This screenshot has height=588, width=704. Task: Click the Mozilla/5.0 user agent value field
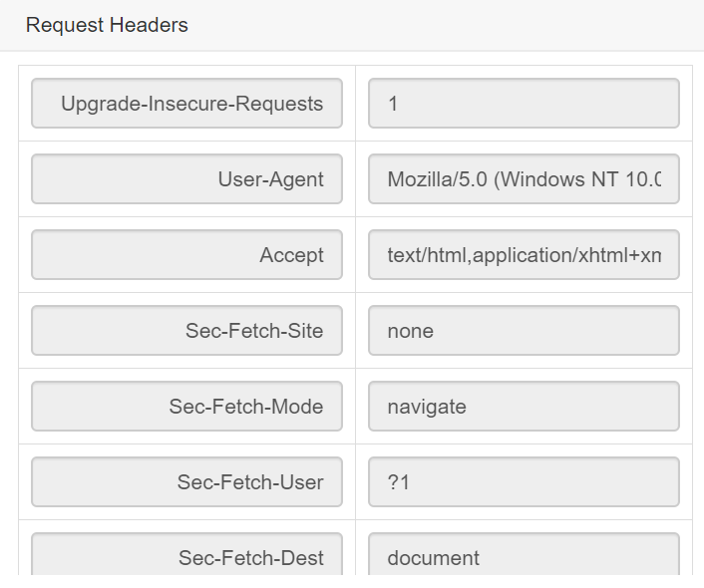click(524, 179)
